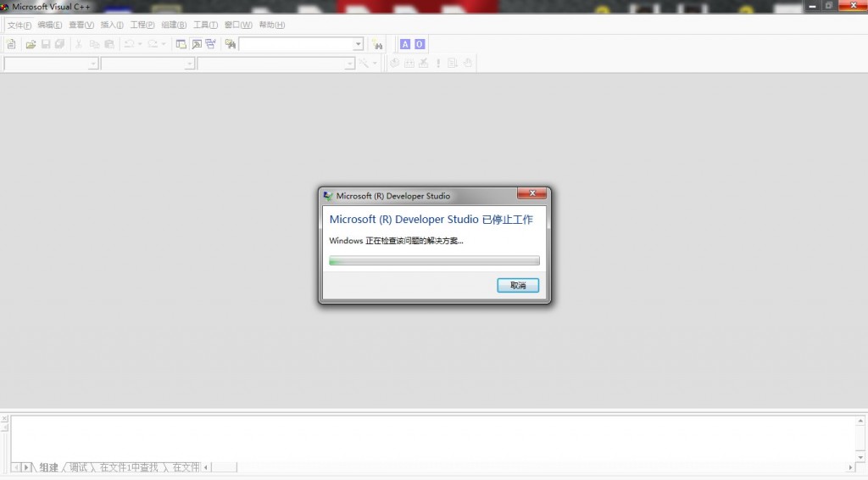
Task: Expand the Find text combo box arrow
Action: coord(359,44)
